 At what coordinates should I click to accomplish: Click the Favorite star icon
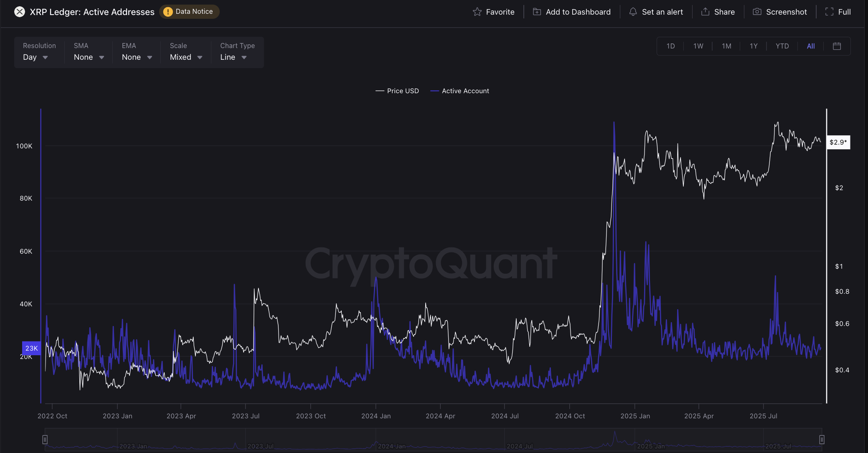[477, 12]
